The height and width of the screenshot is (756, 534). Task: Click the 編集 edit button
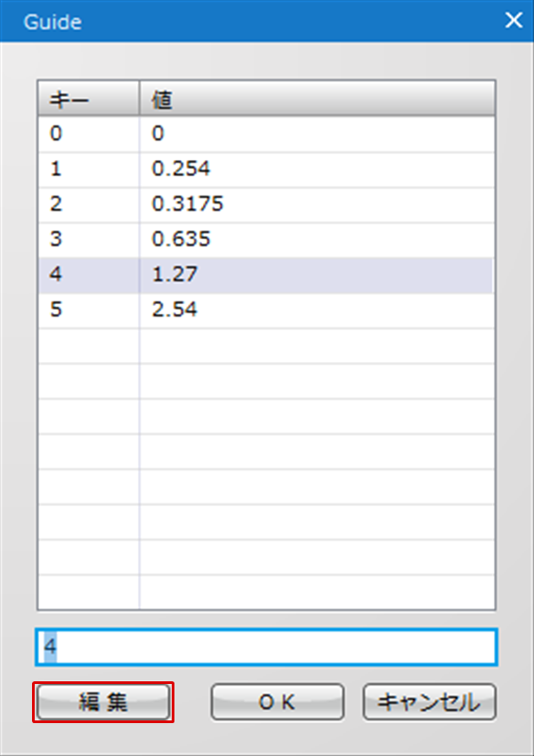[x=103, y=702]
